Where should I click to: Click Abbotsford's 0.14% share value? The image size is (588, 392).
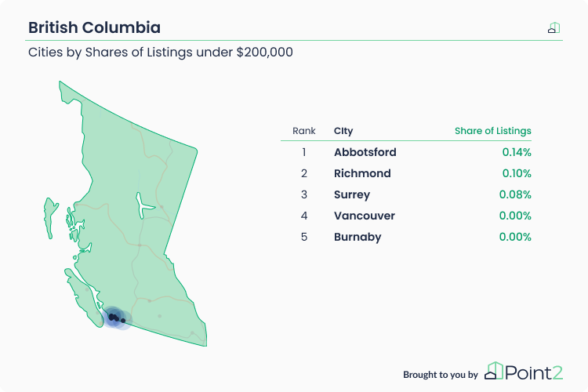tap(517, 152)
